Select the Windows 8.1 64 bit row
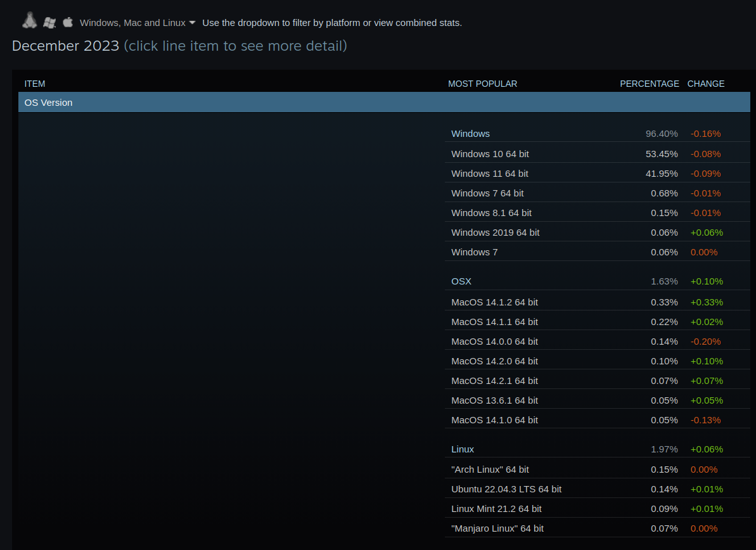Image resolution: width=756 pixels, height=550 pixels. (x=598, y=212)
